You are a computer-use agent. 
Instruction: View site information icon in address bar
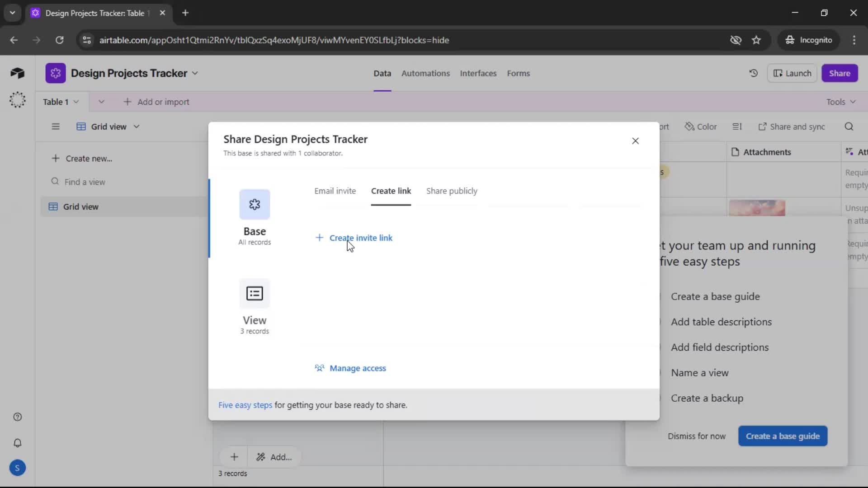click(x=87, y=40)
